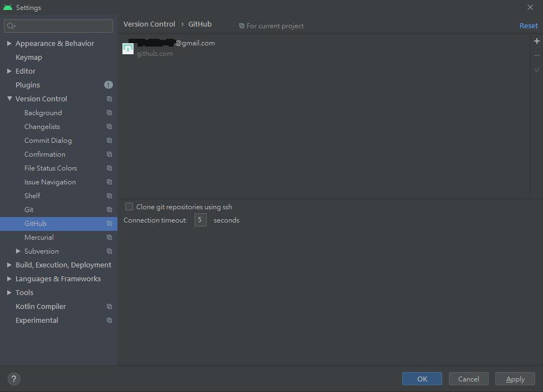Viewport: 543px width, 392px height.
Task: Click the project-level icon beside Shelf
Action: (110, 196)
